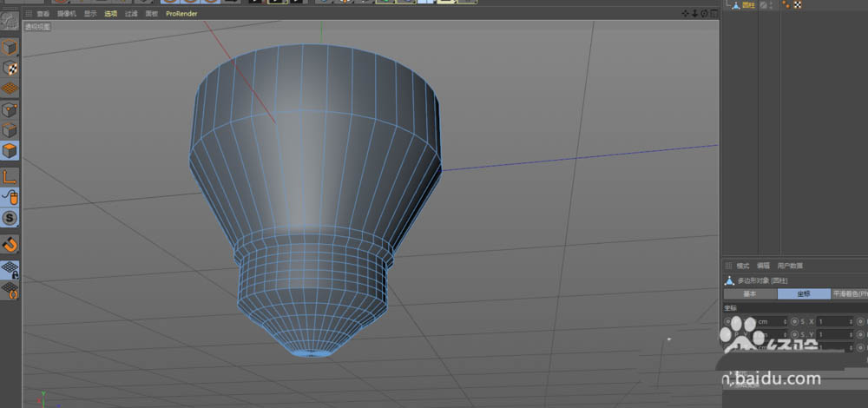Image resolution: width=868 pixels, height=408 pixels.
Task: Select the 圆柱 object in Object Manager
Action: 748,5
